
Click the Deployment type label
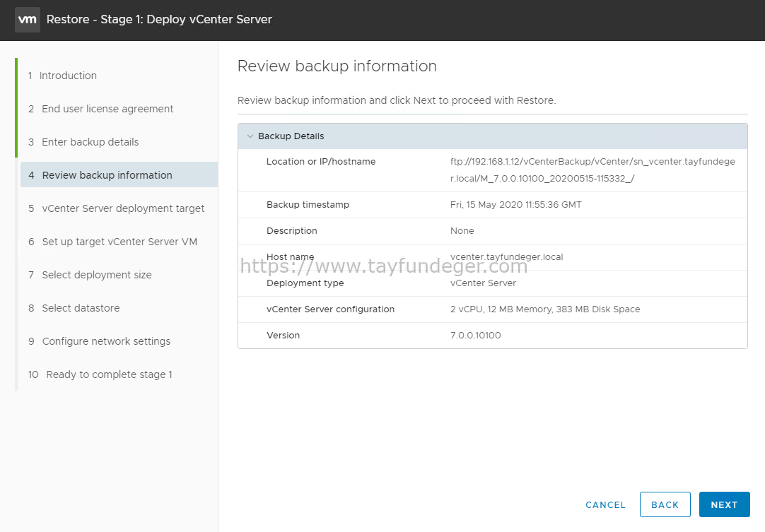[305, 283]
